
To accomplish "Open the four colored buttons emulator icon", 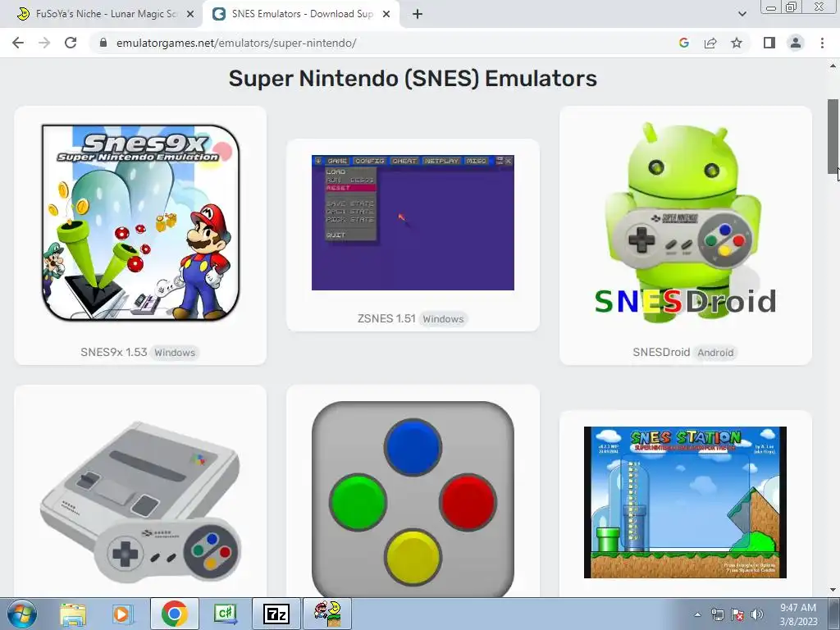I will pos(413,498).
